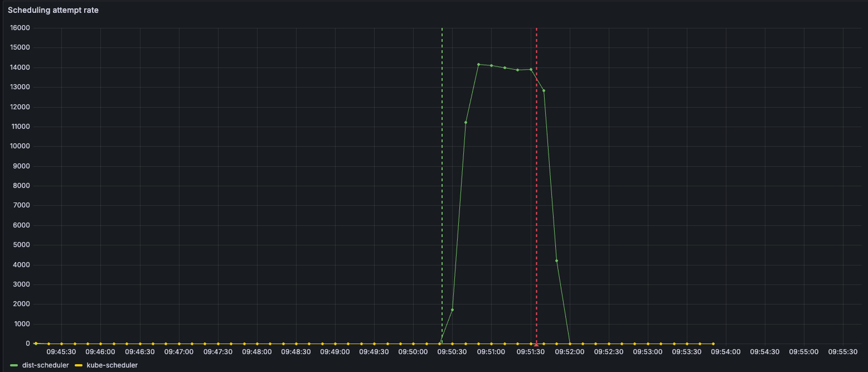Click dist-scheduler point near 2000 at spike start

point(452,310)
